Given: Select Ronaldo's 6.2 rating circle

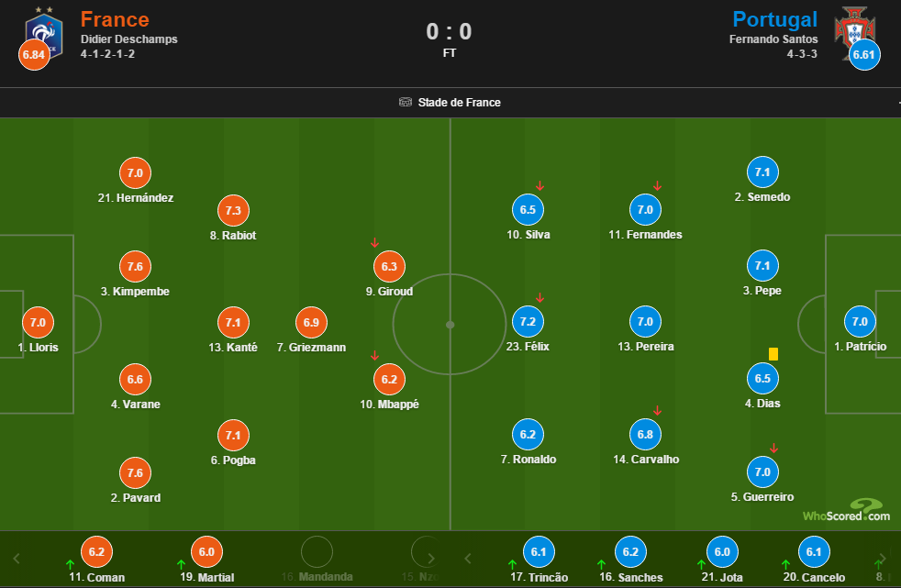Looking at the screenshot, I should (528, 435).
